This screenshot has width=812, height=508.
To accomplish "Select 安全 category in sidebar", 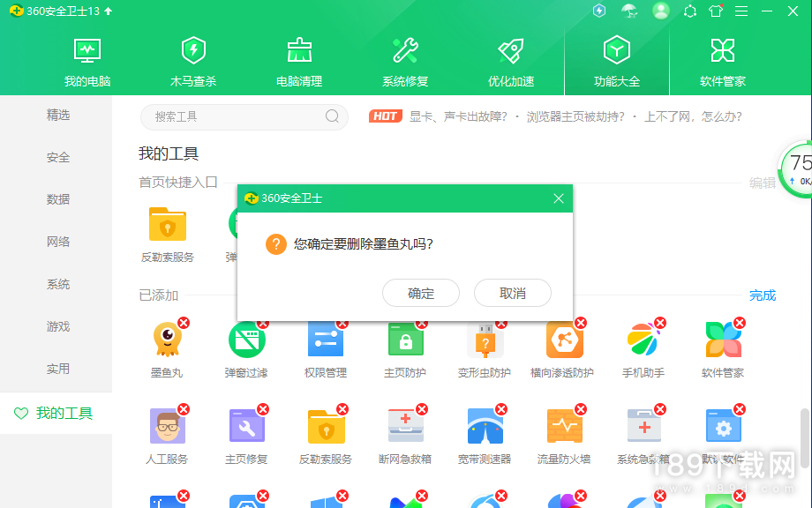I will pos(58,157).
